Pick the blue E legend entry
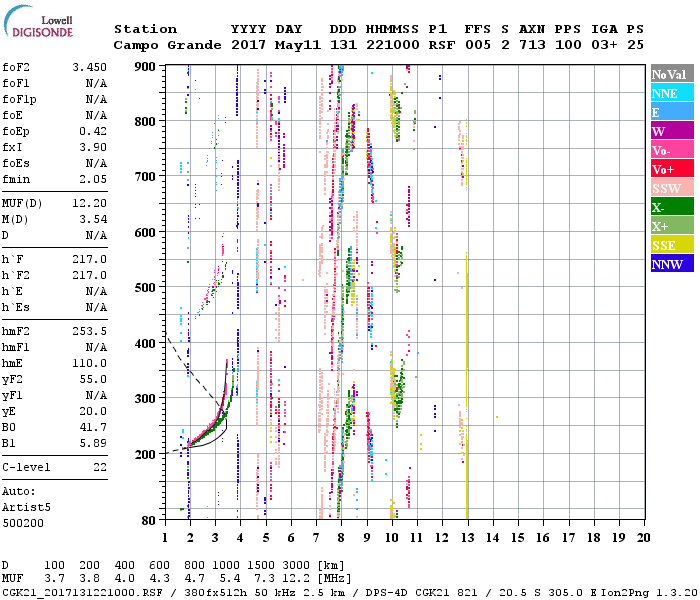 (671, 112)
